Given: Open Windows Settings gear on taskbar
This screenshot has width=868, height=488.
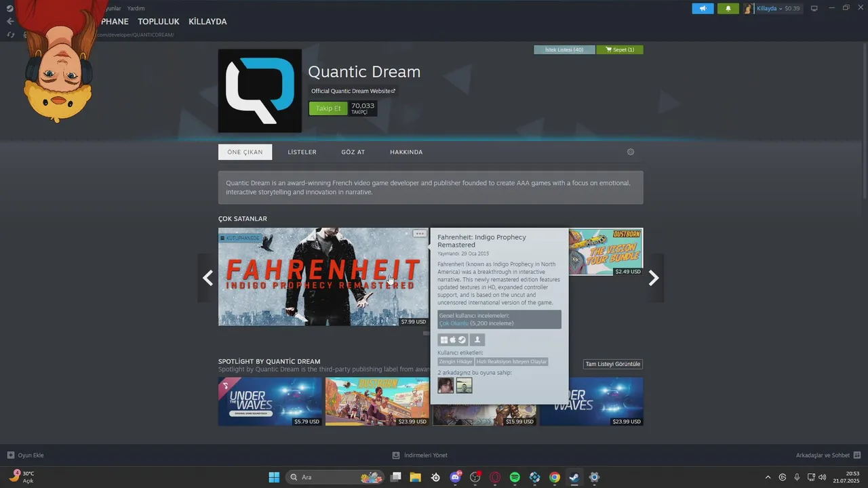Looking at the screenshot, I should coord(595,477).
